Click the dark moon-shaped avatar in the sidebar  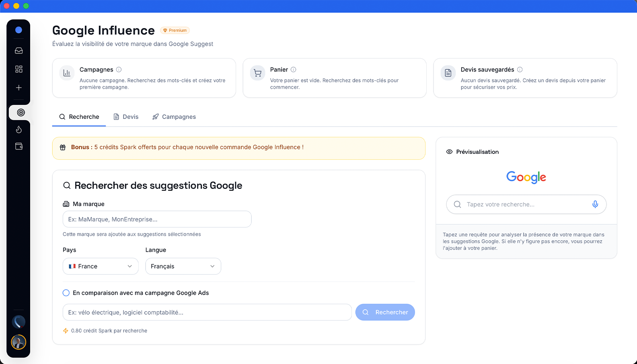(x=18, y=322)
